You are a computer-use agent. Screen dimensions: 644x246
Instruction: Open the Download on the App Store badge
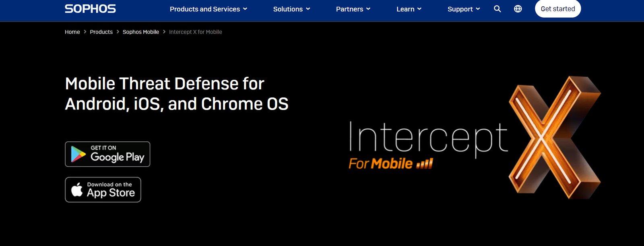click(x=103, y=190)
